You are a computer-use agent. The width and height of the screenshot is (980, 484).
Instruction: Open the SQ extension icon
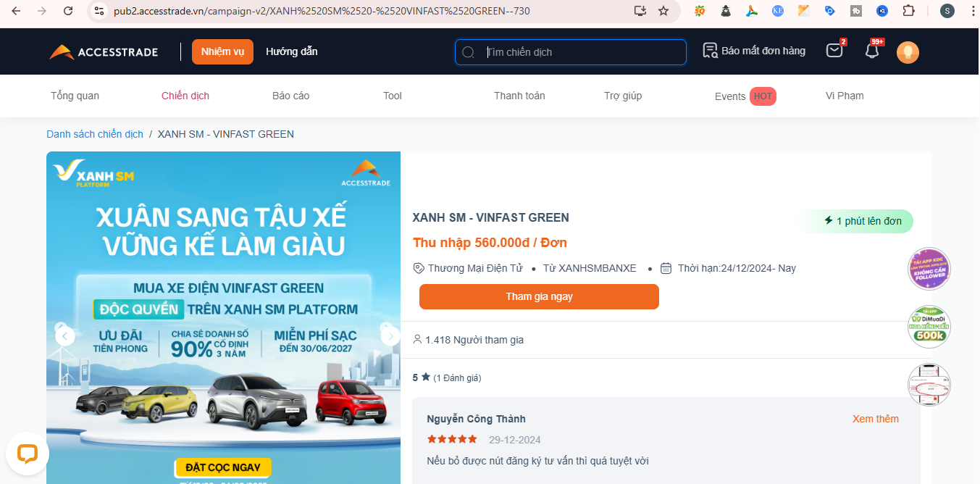(700, 11)
